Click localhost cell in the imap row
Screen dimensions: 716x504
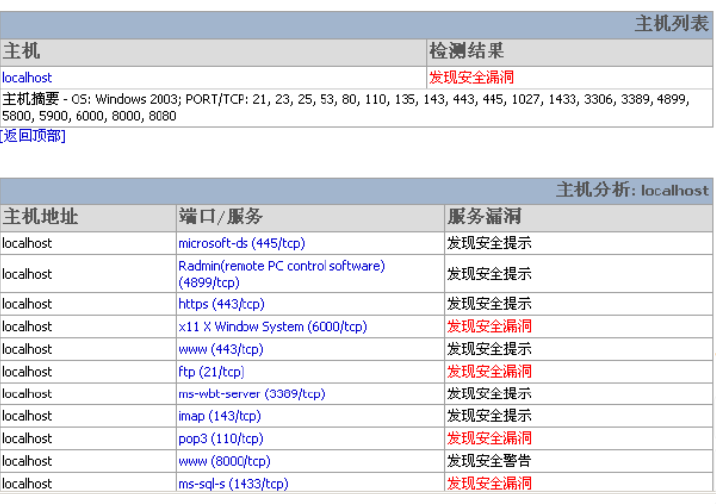(x=27, y=416)
